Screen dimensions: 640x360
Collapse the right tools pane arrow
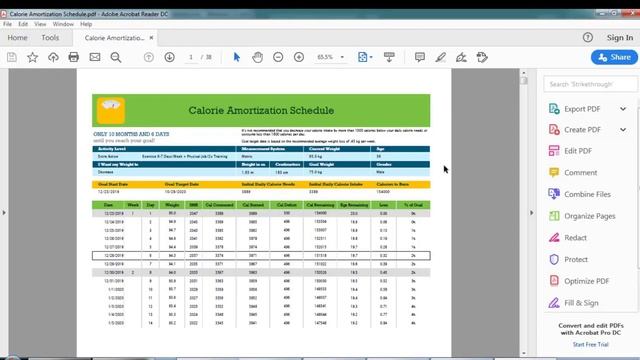tap(531, 213)
